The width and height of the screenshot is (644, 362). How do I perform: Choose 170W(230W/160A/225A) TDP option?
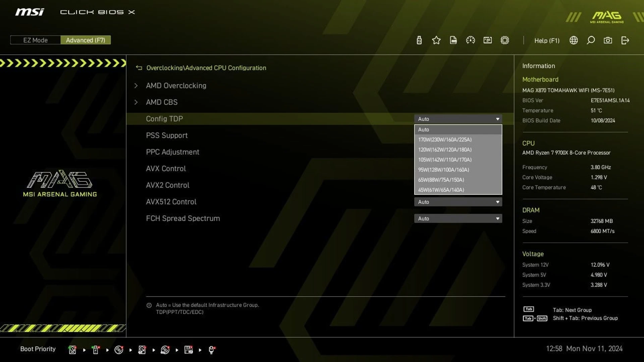coord(458,139)
